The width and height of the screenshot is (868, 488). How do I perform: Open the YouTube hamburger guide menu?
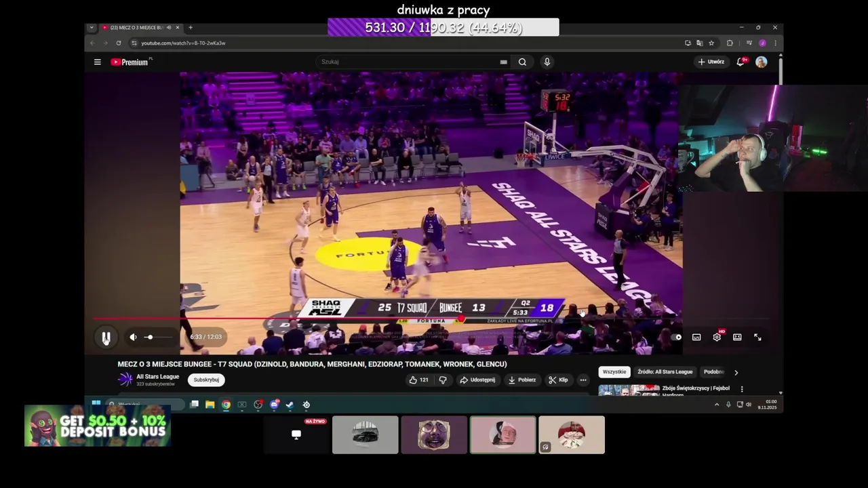click(x=98, y=62)
